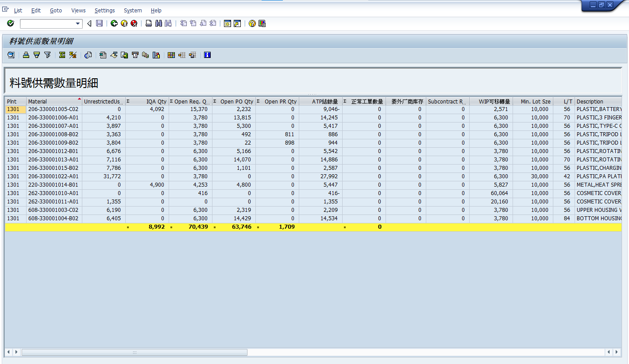Click the Total sigma icon

tap(62, 55)
